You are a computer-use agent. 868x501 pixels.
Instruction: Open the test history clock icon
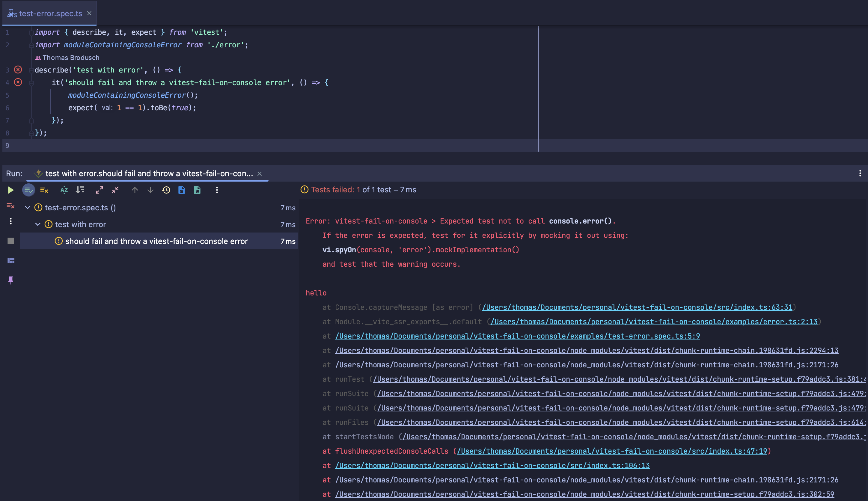point(166,190)
